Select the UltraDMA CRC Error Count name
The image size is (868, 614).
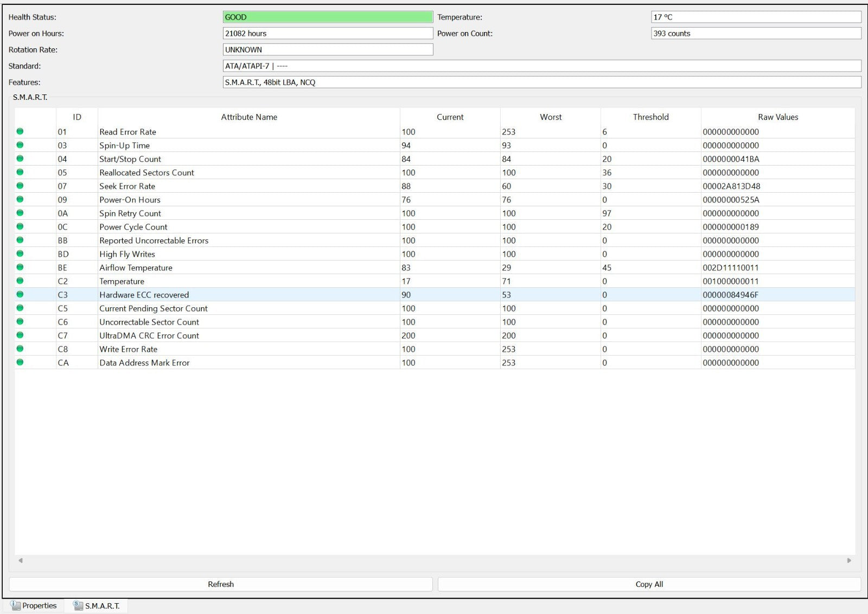click(149, 336)
